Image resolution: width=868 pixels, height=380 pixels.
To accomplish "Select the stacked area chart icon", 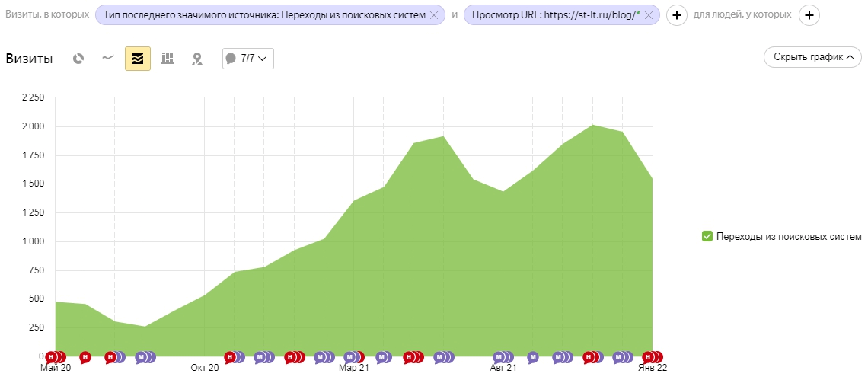I will click(x=138, y=59).
